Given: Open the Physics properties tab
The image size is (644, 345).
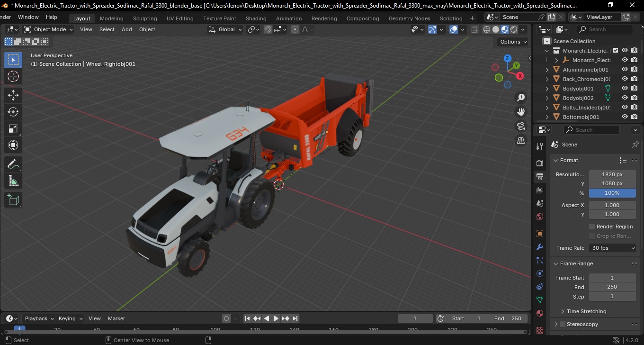Looking at the screenshot, I should [540, 273].
